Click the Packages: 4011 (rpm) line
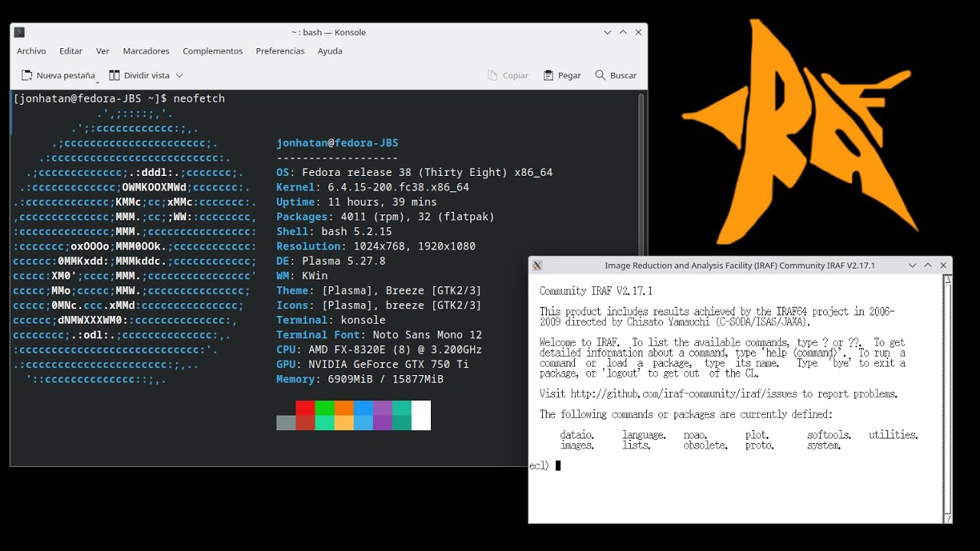The height and width of the screenshot is (551, 980). click(386, 217)
